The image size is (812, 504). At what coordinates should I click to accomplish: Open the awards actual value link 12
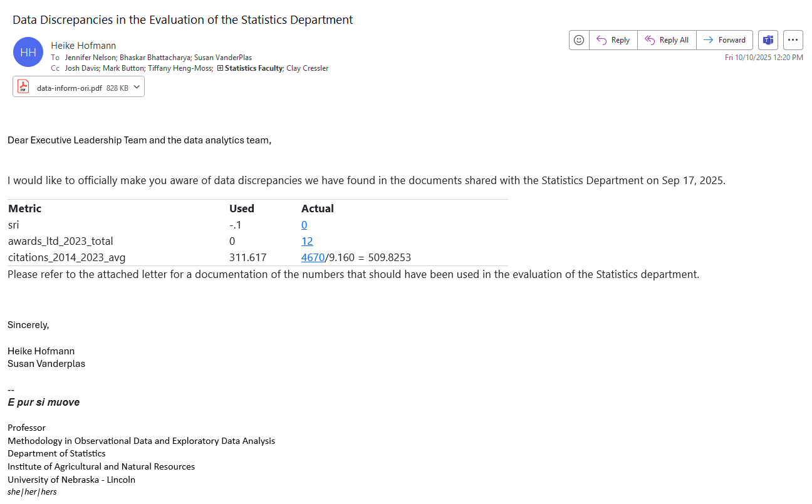(x=307, y=242)
